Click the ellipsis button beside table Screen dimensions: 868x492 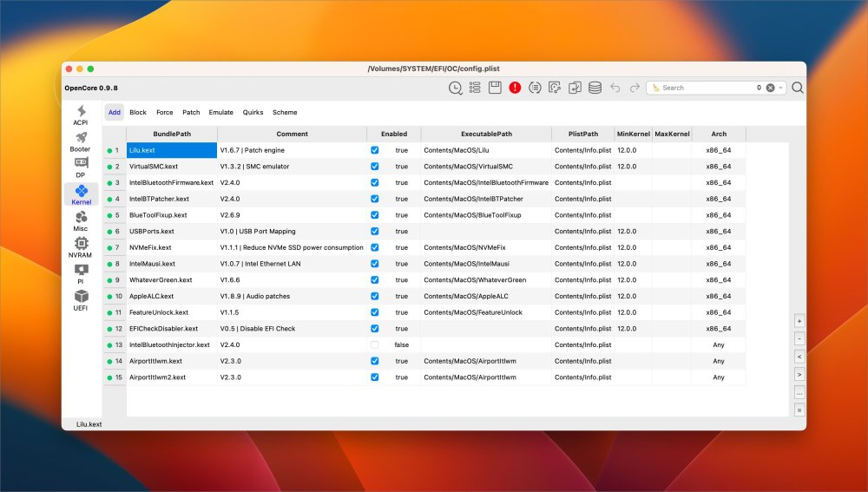799,392
